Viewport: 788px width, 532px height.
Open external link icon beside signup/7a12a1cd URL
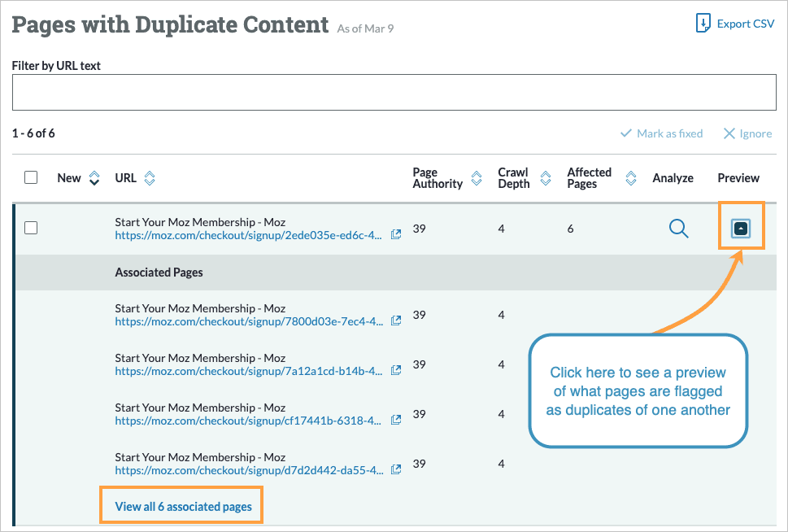tap(396, 369)
